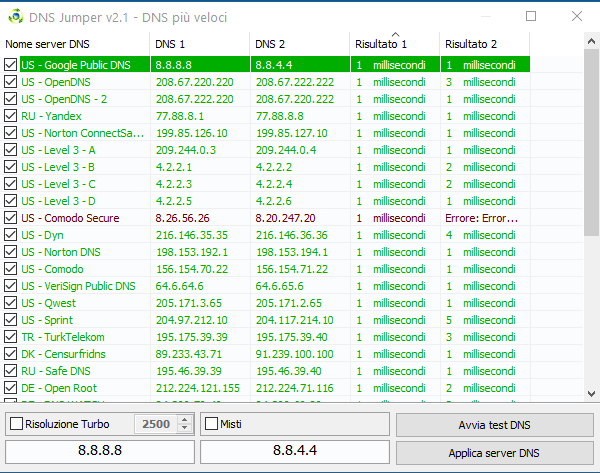Screen dimensions: 600x473
Task: Click the vertical scrollbar of the server list
Action: tap(591, 250)
